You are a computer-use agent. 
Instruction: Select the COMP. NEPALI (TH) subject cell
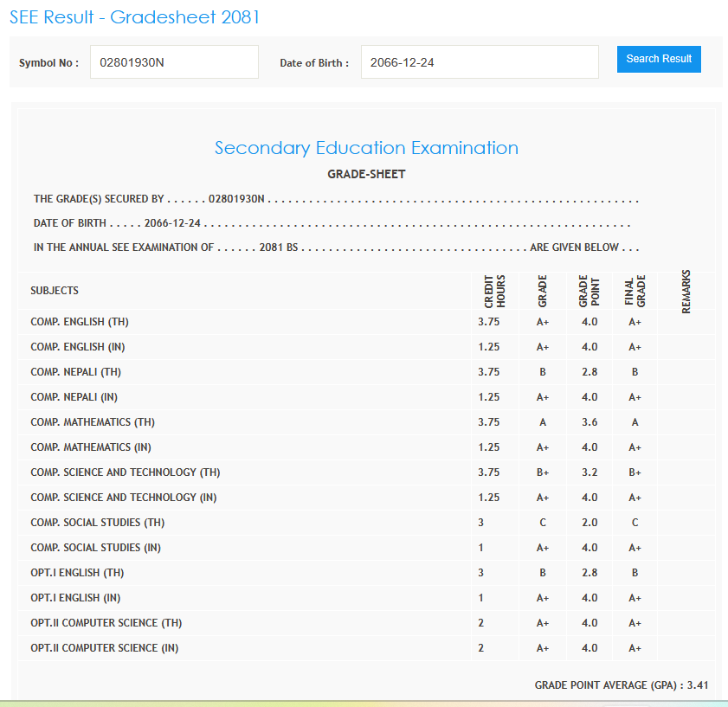[x=75, y=372]
